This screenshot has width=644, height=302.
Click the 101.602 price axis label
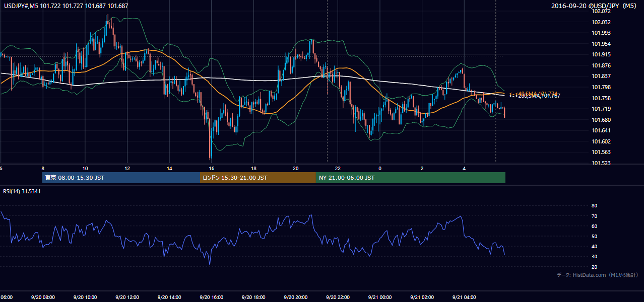tap(601, 141)
